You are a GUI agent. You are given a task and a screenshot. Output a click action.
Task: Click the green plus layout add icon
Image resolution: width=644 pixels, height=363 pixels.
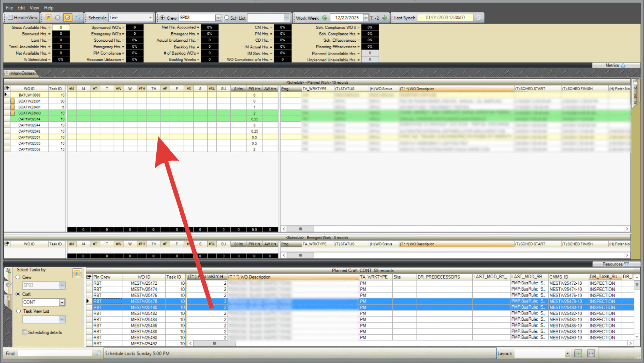coord(578,353)
